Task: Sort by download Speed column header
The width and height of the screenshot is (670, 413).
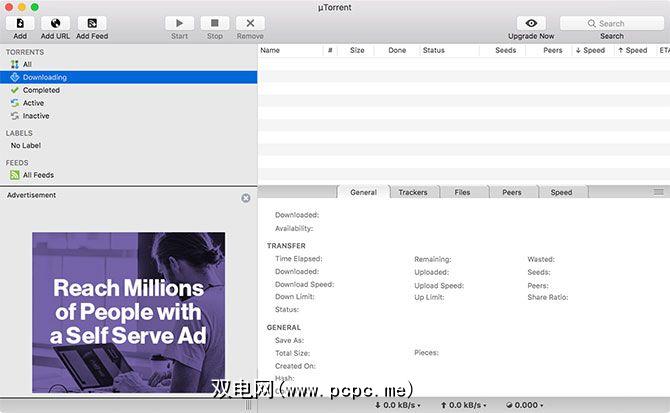Action: (x=591, y=50)
